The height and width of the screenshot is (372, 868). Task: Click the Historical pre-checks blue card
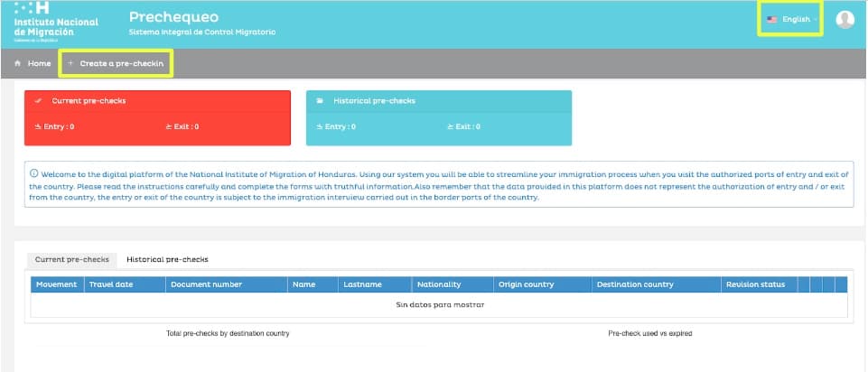(x=438, y=117)
